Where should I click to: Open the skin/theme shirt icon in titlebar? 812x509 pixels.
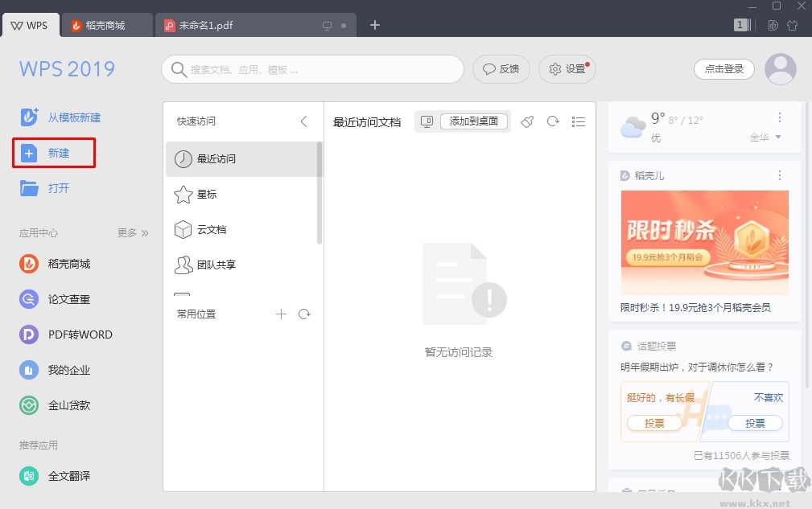tap(793, 25)
